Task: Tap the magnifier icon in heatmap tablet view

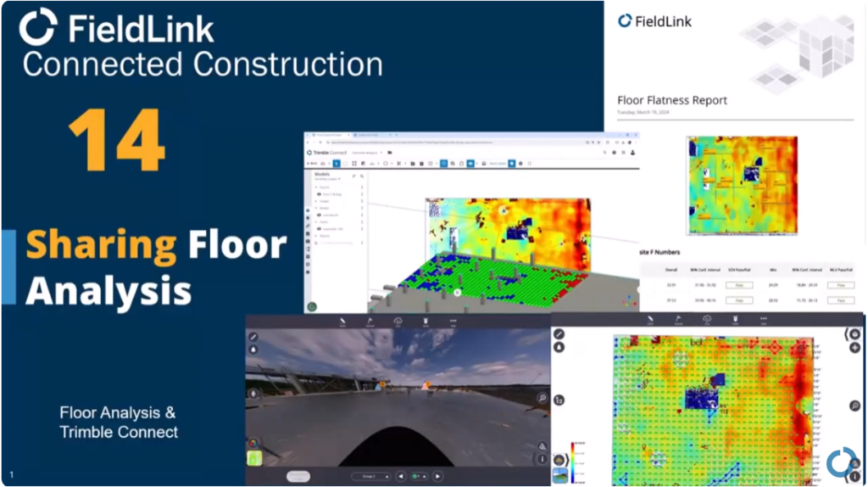Action: (x=854, y=406)
